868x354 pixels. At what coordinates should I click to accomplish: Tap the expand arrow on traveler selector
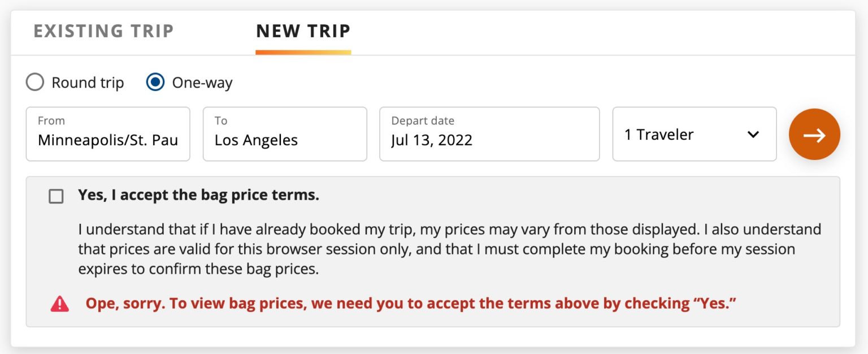753,134
